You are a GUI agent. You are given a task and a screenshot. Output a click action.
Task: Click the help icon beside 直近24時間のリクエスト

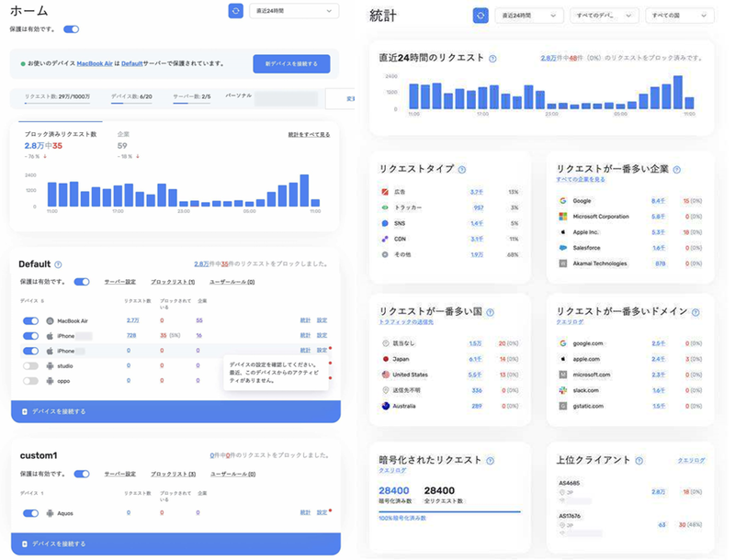click(x=492, y=58)
